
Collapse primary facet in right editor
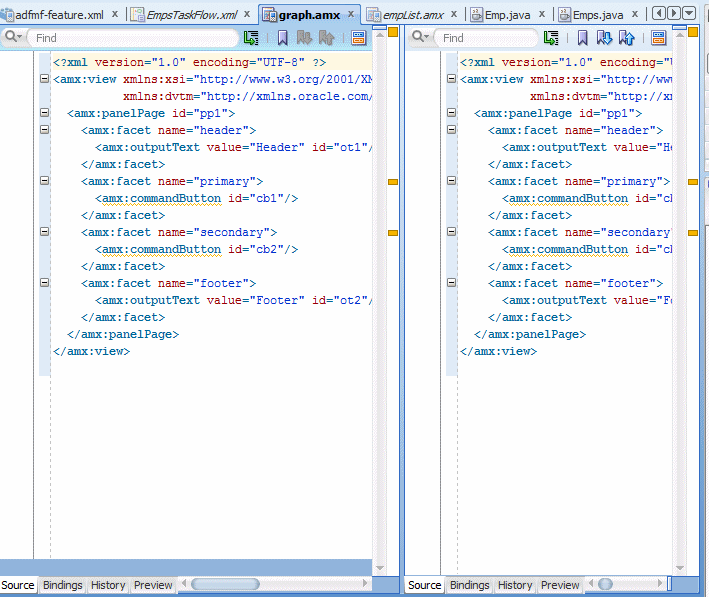(451, 181)
